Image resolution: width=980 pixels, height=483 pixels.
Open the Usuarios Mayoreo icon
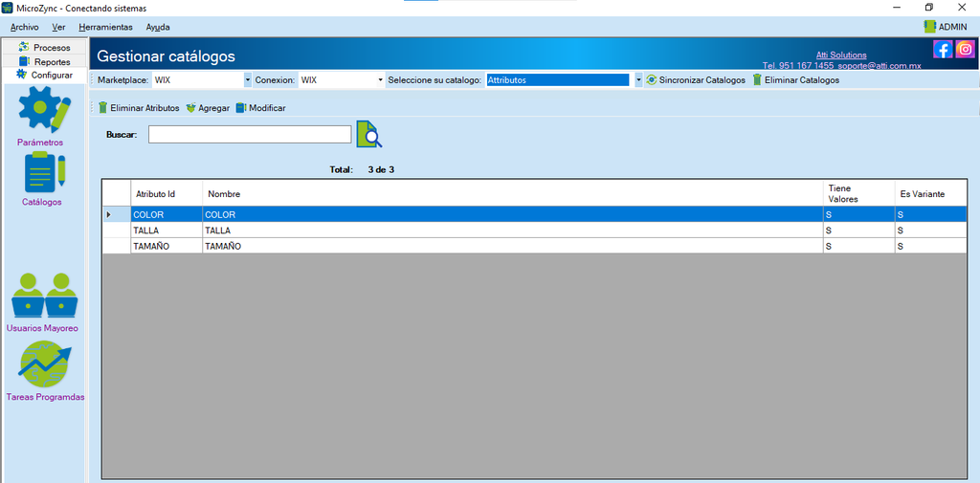coord(44,296)
